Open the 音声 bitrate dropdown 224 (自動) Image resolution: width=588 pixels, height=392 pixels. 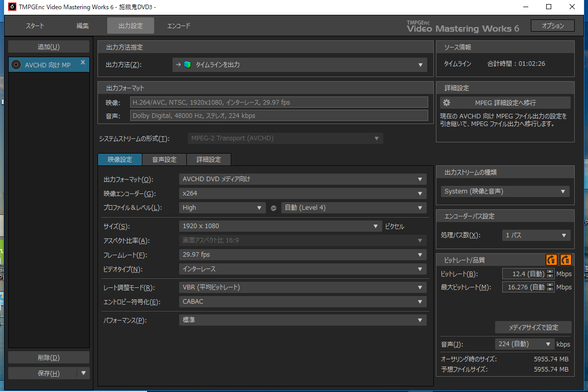524,344
